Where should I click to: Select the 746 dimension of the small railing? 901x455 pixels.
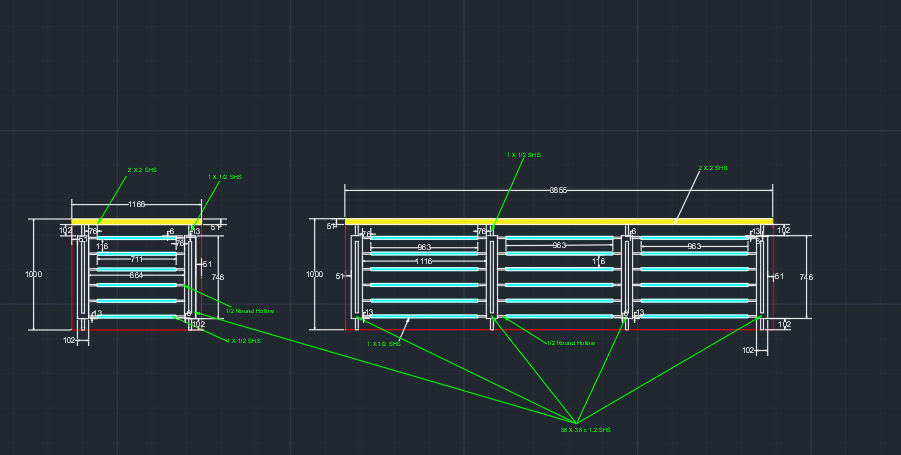(x=218, y=277)
